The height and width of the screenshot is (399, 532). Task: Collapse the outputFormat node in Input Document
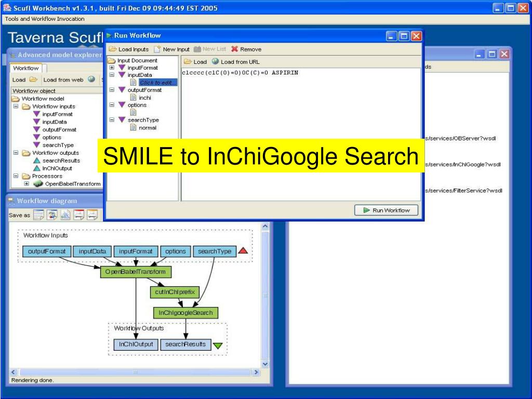(x=112, y=90)
